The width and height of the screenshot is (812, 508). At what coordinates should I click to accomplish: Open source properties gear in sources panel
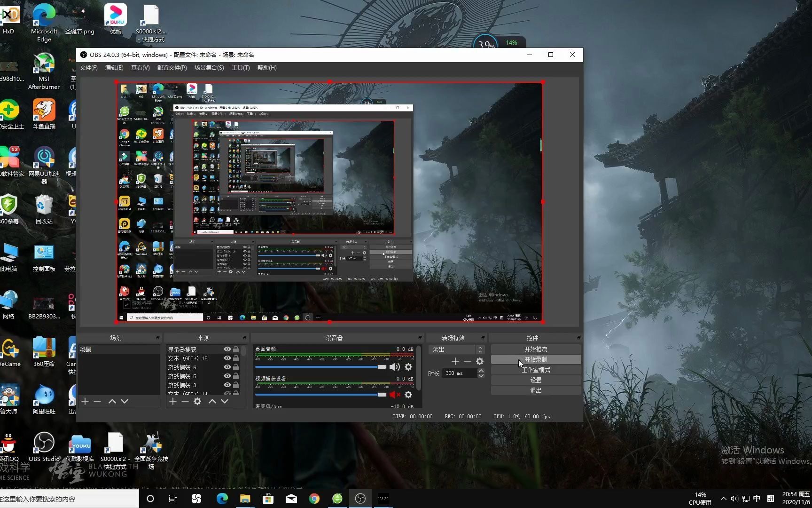(197, 401)
